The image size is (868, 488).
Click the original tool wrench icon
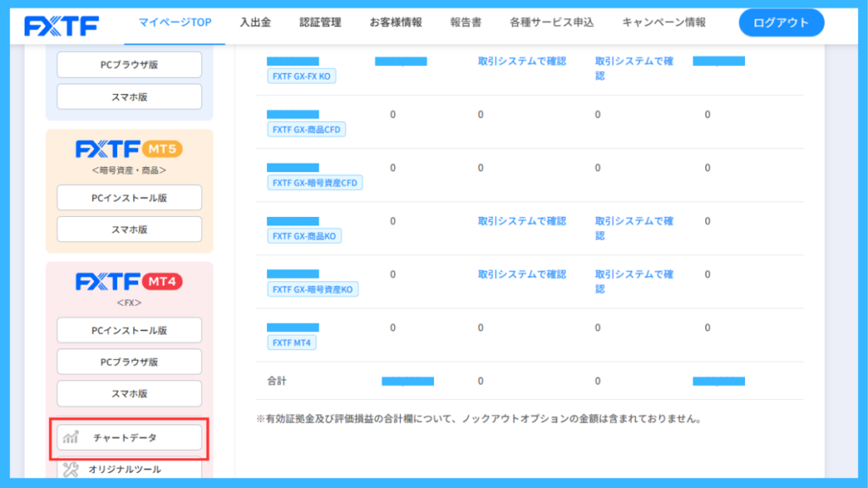pos(71,469)
